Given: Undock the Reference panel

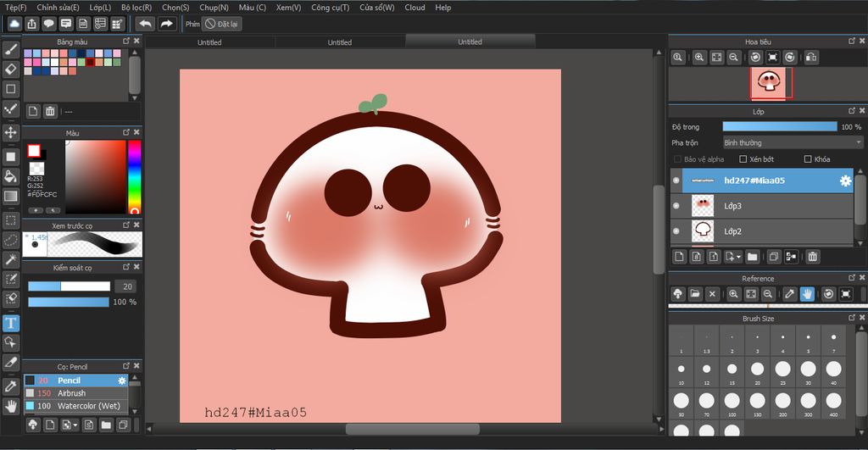Looking at the screenshot, I should point(852,277).
